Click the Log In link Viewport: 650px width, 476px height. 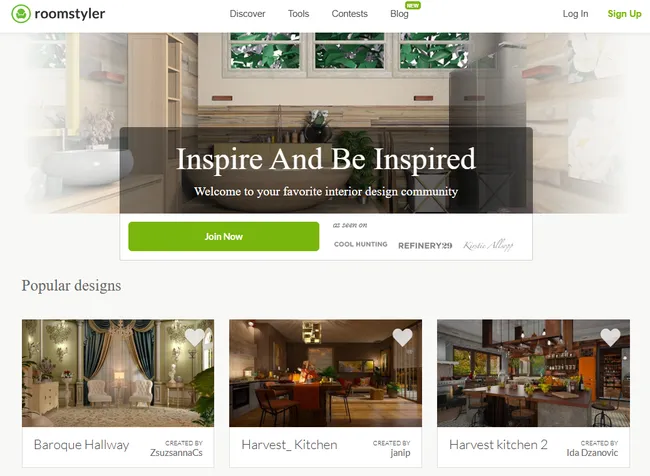[x=575, y=14]
